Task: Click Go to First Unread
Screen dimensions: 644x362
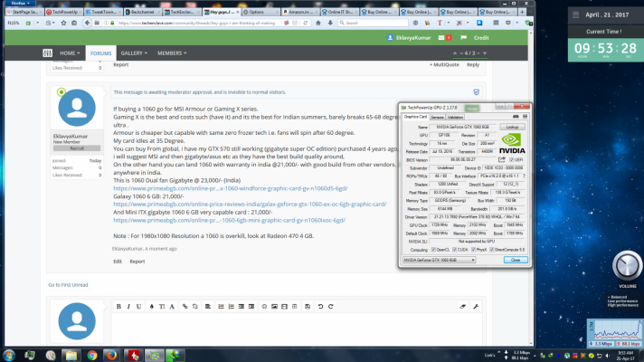Action: tap(68, 285)
